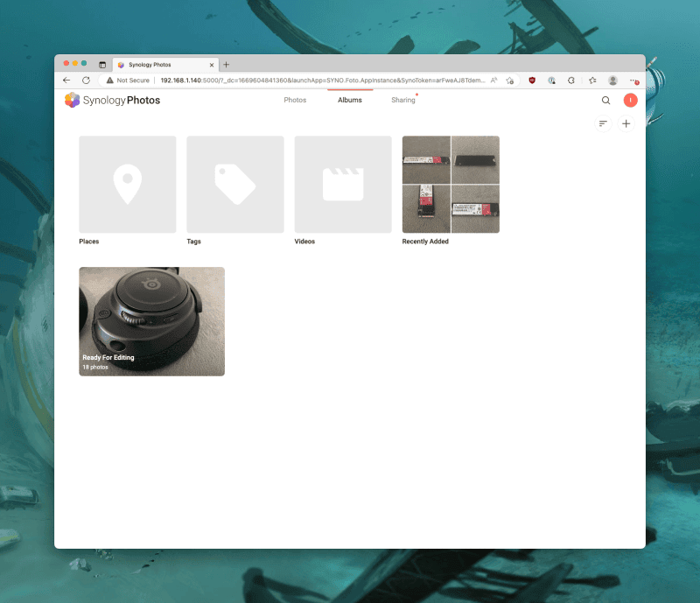700x603 pixels.
Task: Open the Recently Added album
Action: coord(451,185)
